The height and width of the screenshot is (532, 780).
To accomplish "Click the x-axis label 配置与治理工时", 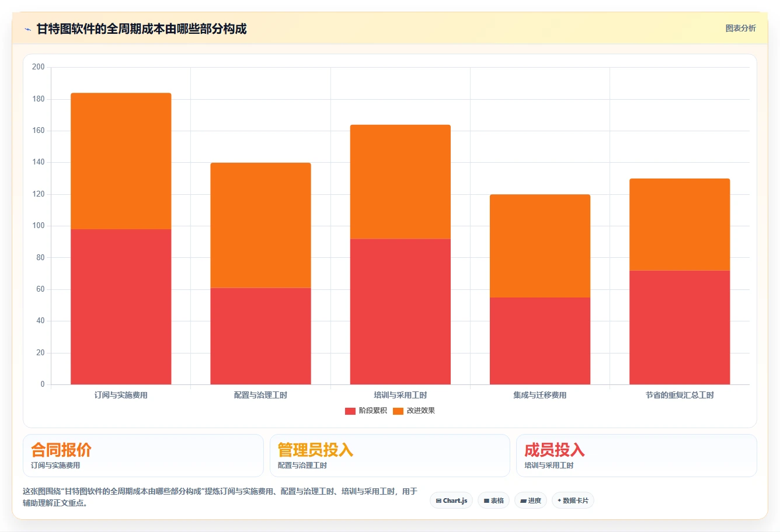I will coord(260,395).
